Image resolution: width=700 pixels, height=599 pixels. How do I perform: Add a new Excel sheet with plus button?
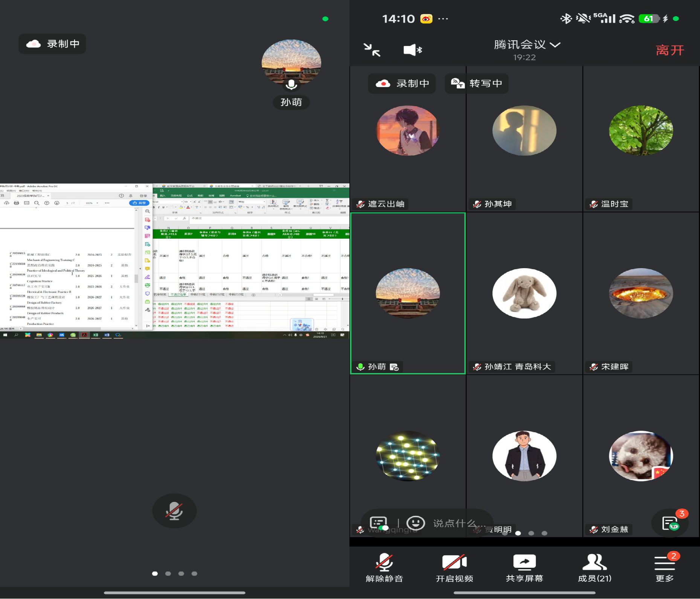[x=253, y=295]
